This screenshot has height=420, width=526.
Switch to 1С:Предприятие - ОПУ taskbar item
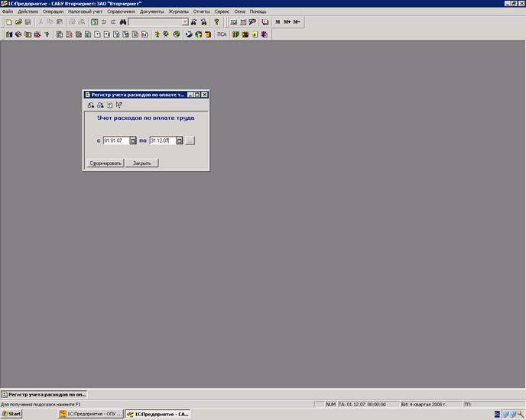click(x=90, y=414)
